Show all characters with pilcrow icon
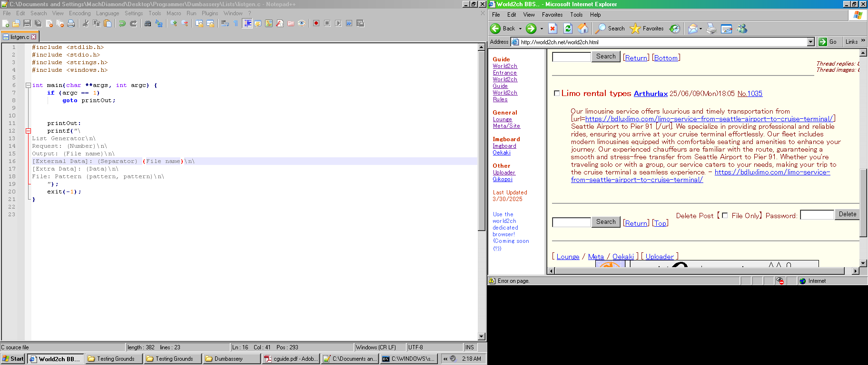 click(x=236, y=23)
